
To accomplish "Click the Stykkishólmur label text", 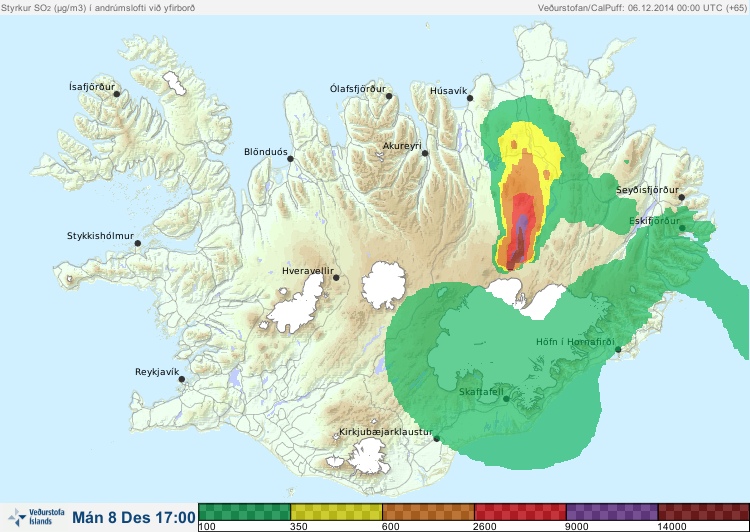I will 100,236.
